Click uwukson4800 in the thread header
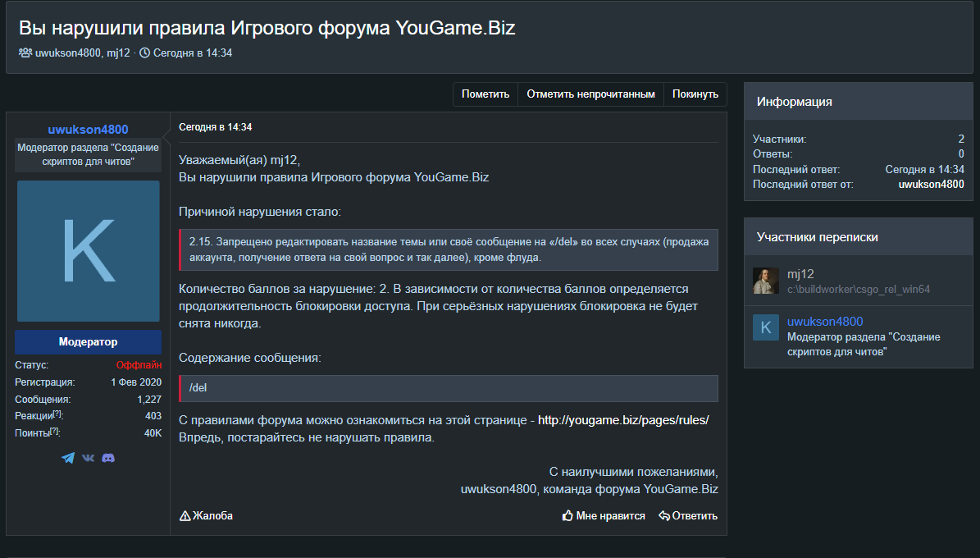 67,53
